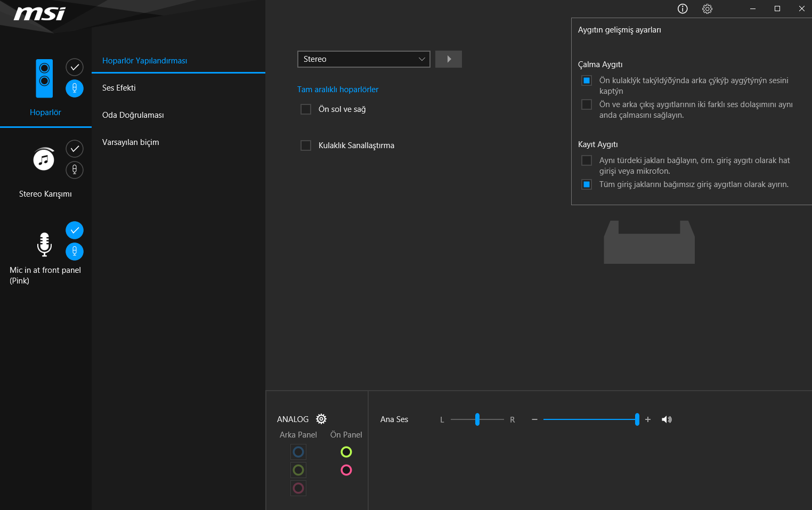Uncheck the Ön kulaklýk takýldýðýnda option
The width and height of the screenshot is (812, 510).
point(587,80)
